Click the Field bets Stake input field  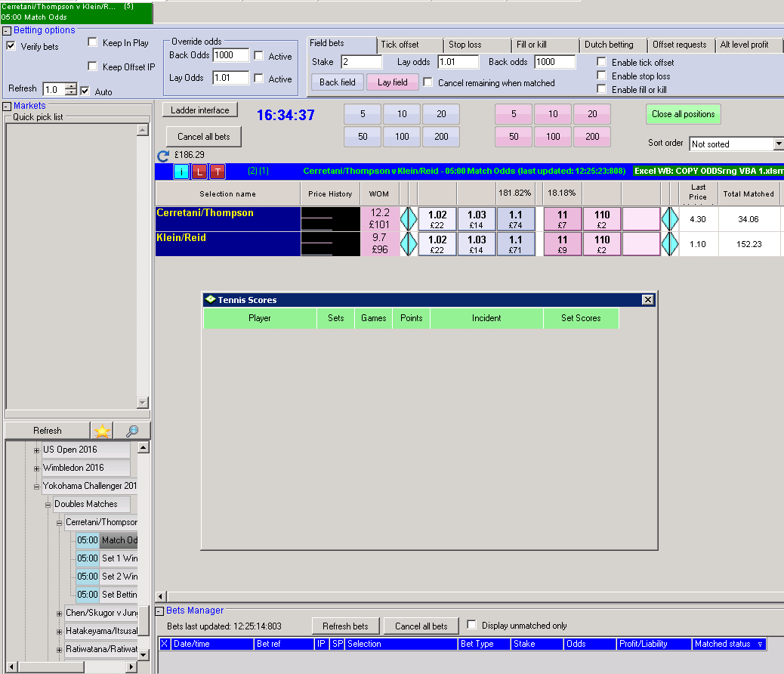coord(362,62)
